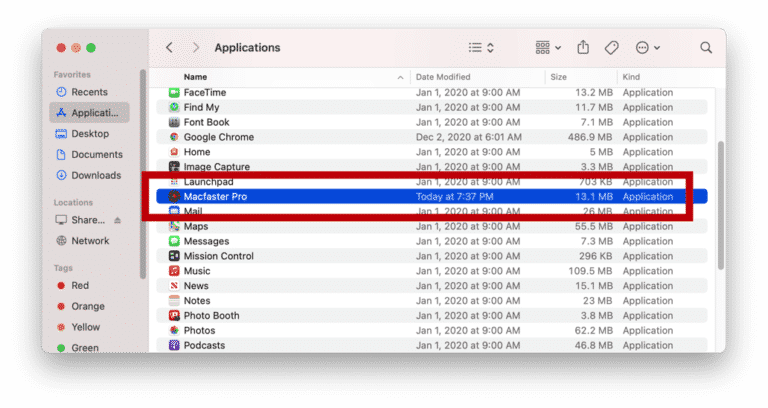Open the More actions ellipsis menu
The width and height of the screenshot is (768, 408).
[648, 48]
